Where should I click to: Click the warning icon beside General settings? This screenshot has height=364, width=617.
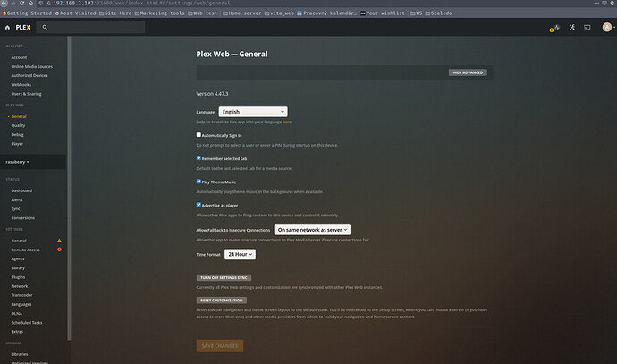click(59, 241)
